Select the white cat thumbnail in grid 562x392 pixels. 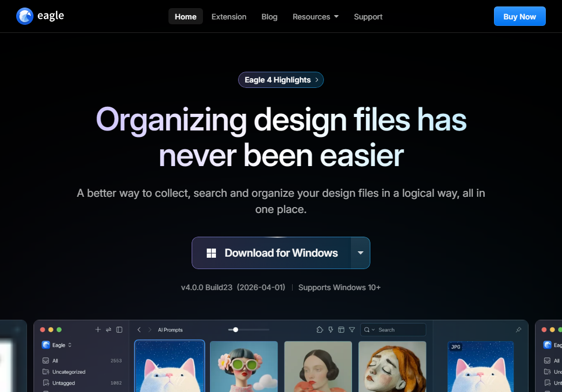click(170, 366)
